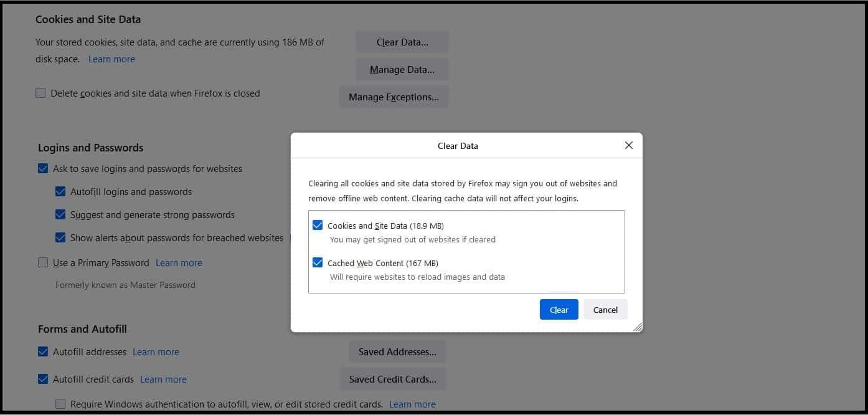
Task: Open Saved Credit Cards
Action: (x=393, y=379)
